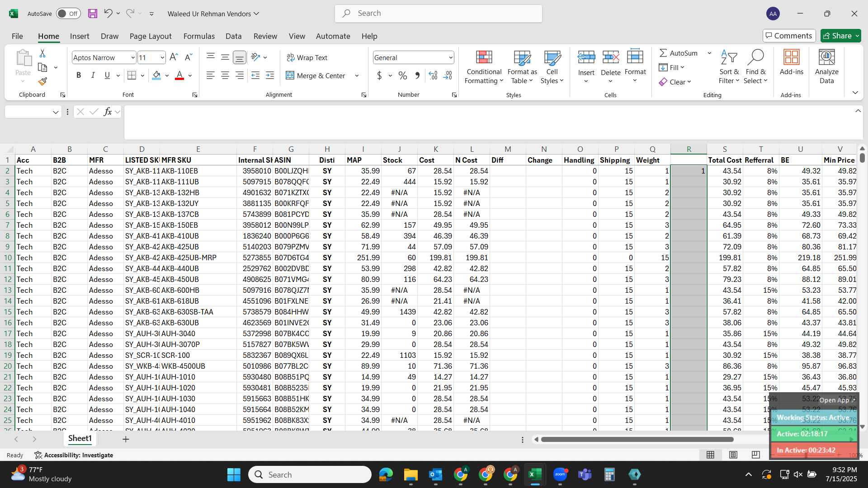The height and width of the screenshot is (488, 868).
Task: Open Find & Select menu
Action: point(756,67)
